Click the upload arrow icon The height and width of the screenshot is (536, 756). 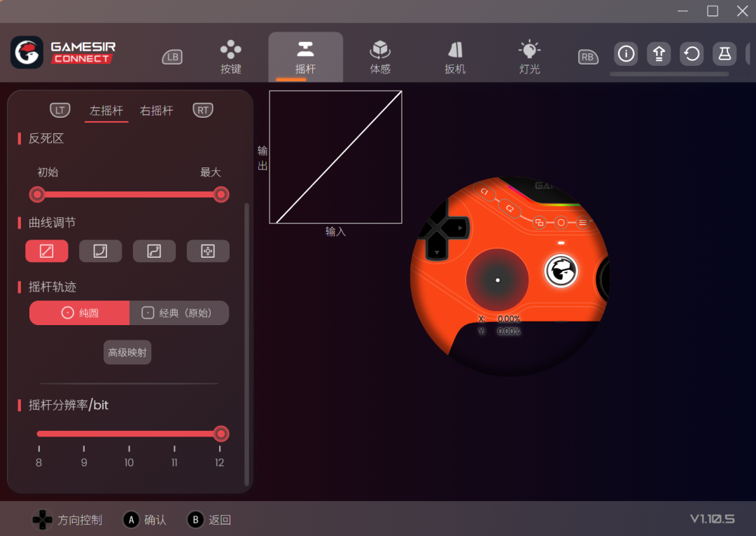coord(659,53)
